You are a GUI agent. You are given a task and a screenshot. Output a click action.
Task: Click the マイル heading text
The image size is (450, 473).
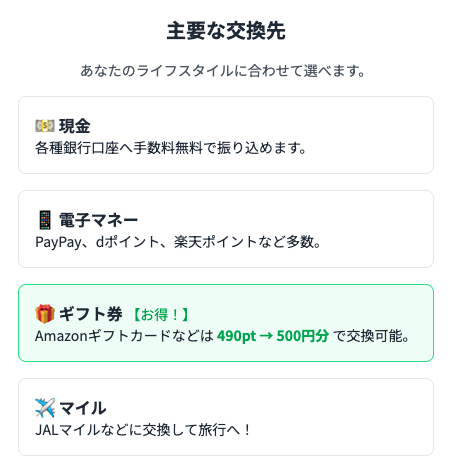click(x=83, y=408)
